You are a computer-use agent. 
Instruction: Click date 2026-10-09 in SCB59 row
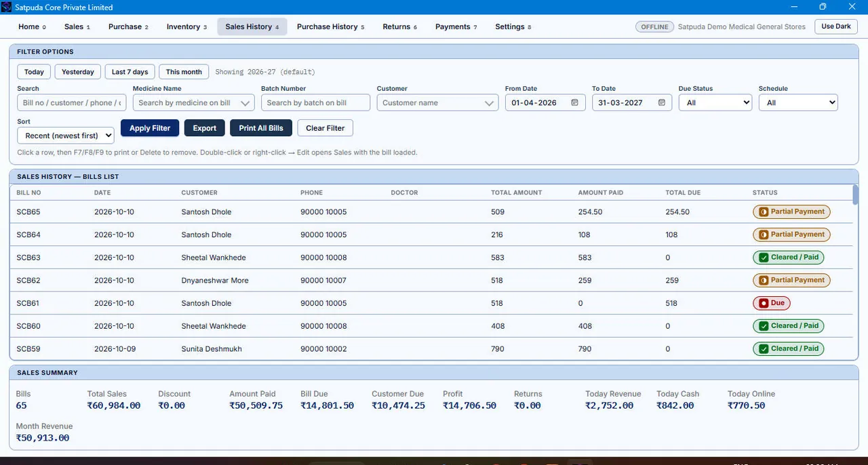click(x=115, y=349)
